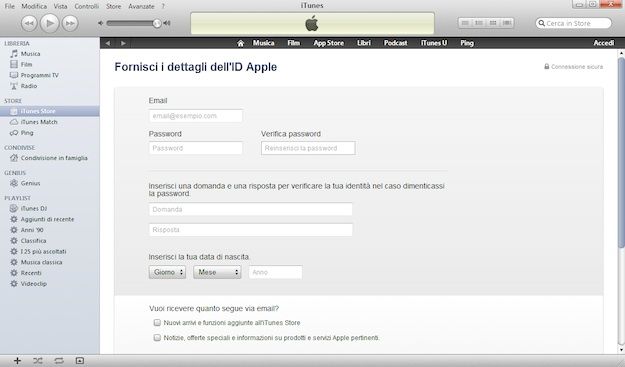Click the Domanda security question field
Image resolution: width=625 pixels, height=367 pixels.
251,210
